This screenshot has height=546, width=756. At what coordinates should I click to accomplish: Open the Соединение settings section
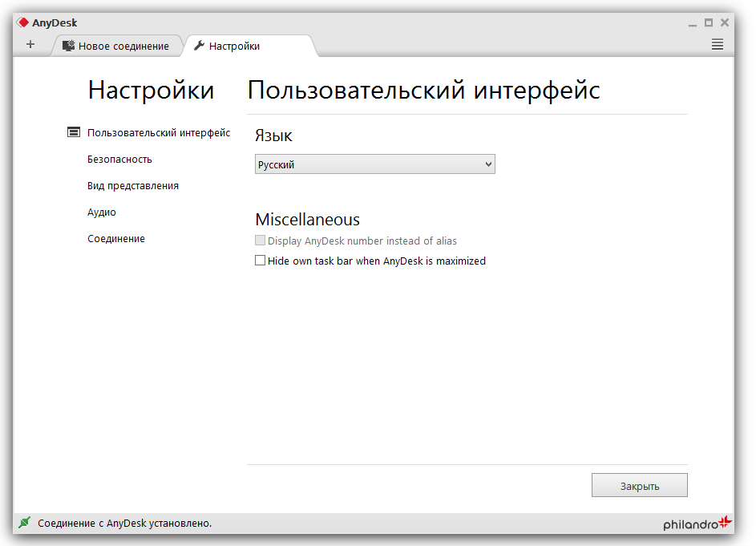[116, 239]
